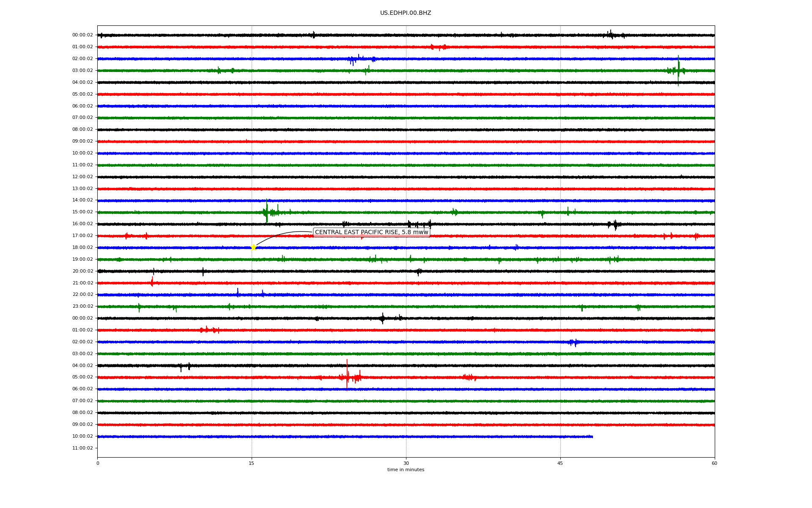The width and height of the screenshot is (812, 508).
Task: Select the 11:00:02 label beside the empty row
Action: pyautogui.click(x=82, y=448)
